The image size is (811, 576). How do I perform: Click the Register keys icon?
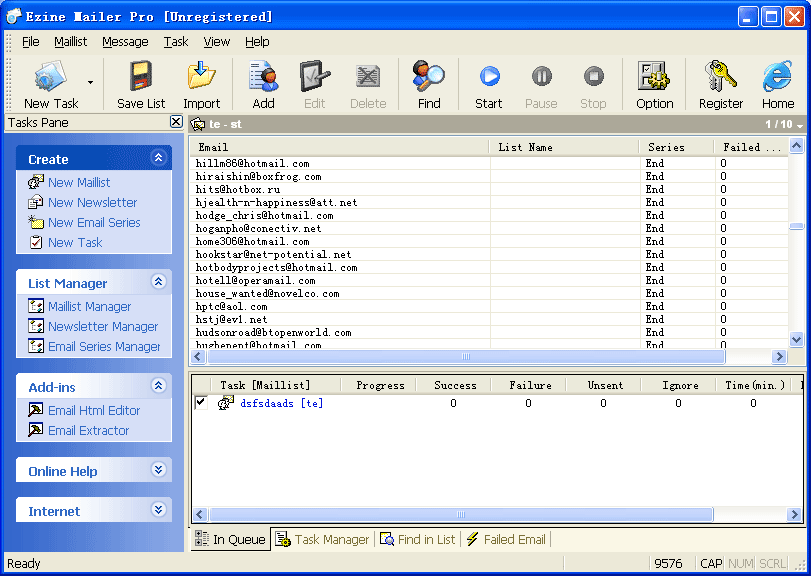tap(721, 77)
